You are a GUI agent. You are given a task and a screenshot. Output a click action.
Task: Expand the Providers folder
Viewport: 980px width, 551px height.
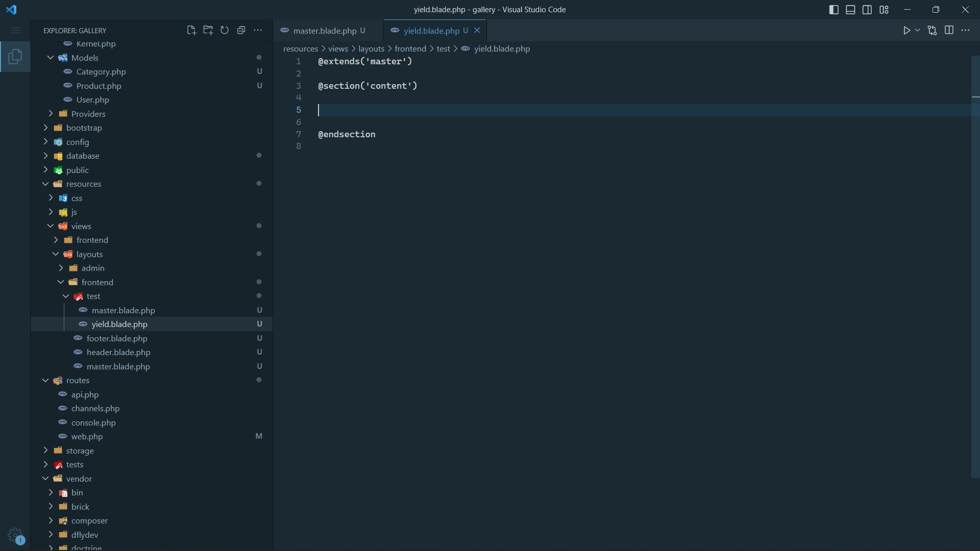click(152, 114)
